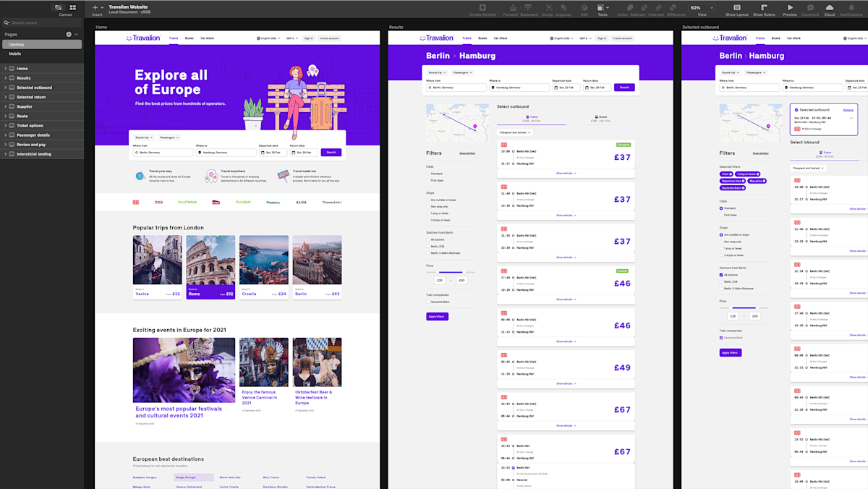Select the Passenger details layer row
Screen dimensions: 868x489
(x=41, y=135)
